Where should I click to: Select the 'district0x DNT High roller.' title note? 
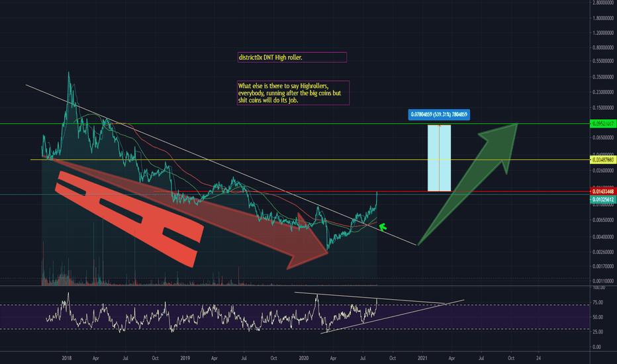coord(292,58)
